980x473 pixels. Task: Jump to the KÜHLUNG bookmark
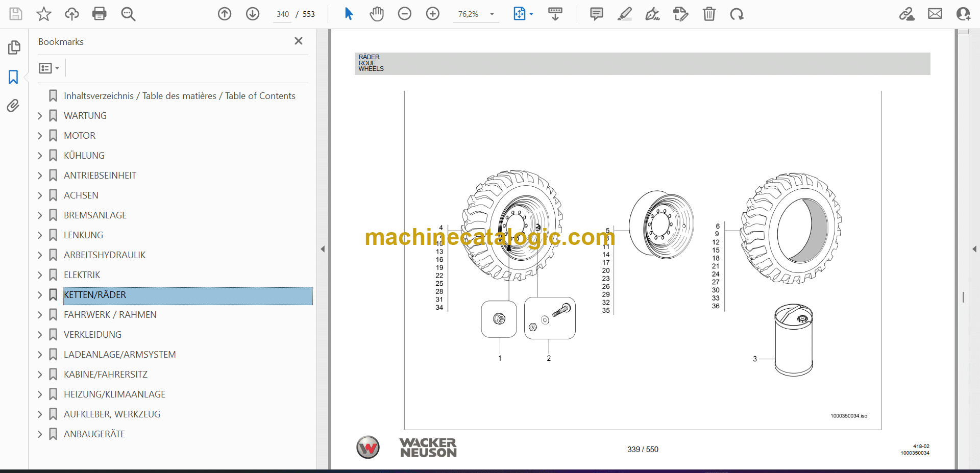coord(84,156)
